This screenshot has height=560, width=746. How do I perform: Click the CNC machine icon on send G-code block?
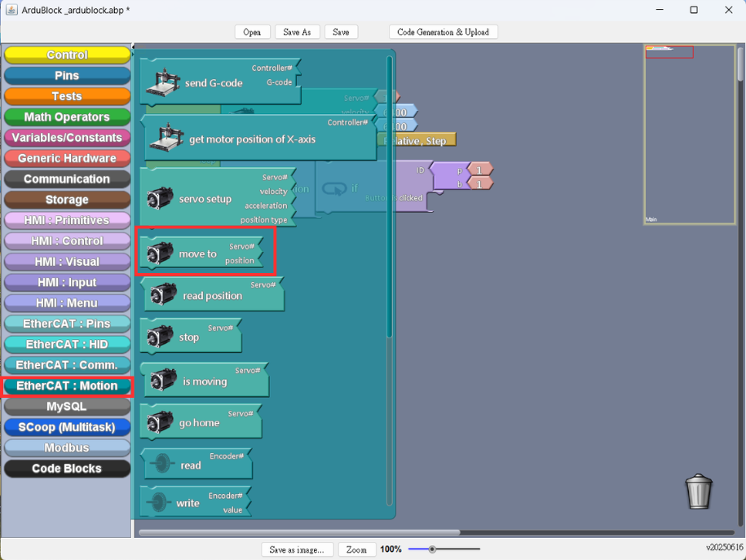tap(163, 81)
